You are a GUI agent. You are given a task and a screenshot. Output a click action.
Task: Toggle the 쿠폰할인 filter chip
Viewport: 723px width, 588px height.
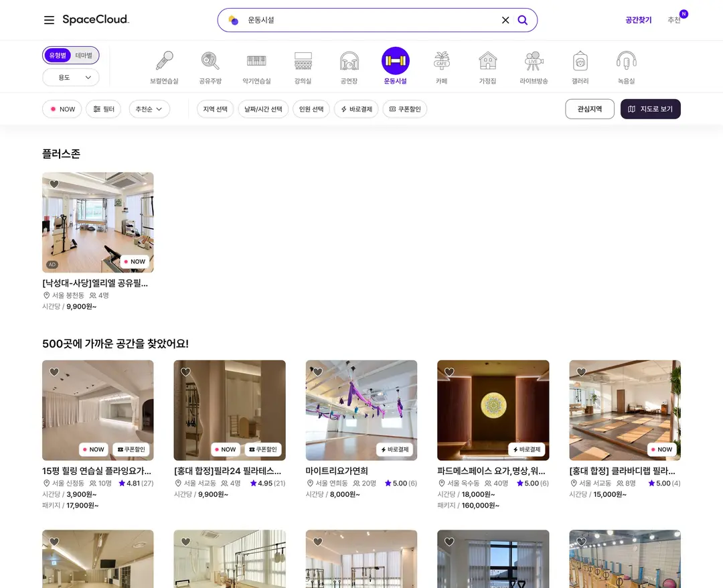coord(405,109)
